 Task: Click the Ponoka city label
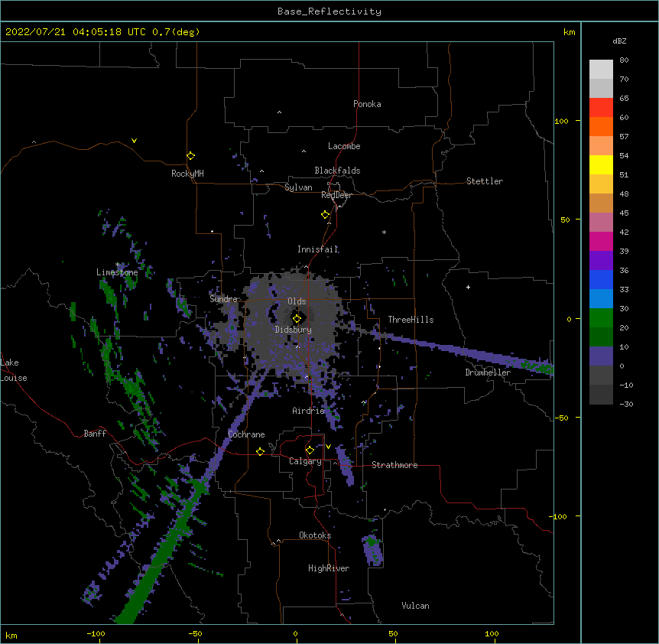[367, 104]
